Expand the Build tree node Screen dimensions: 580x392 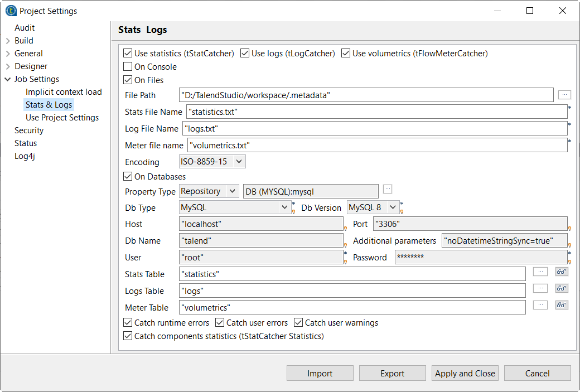(8, 41)
